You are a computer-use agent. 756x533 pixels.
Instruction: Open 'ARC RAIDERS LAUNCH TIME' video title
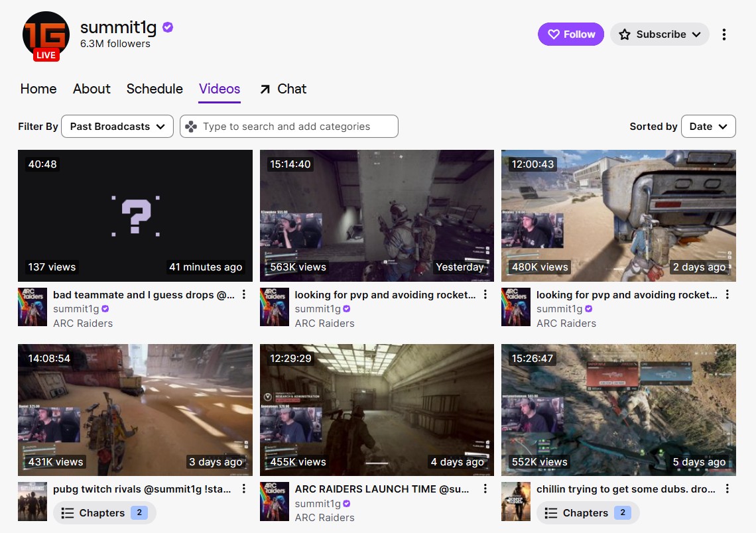[x=381, y=489]
